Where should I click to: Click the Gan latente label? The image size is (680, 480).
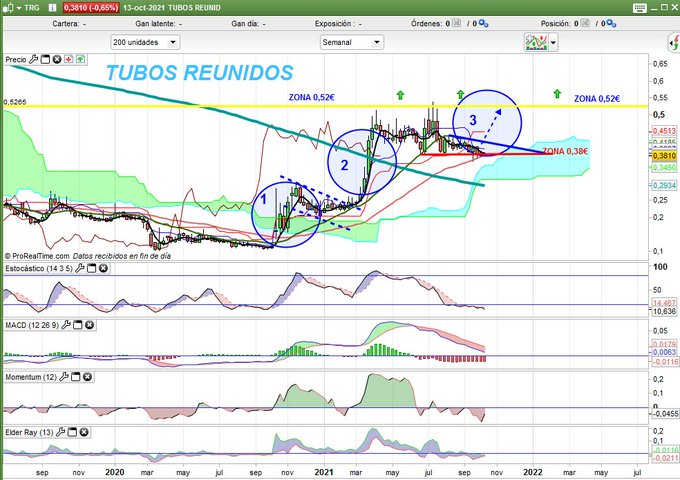click(x=155, y=24)
